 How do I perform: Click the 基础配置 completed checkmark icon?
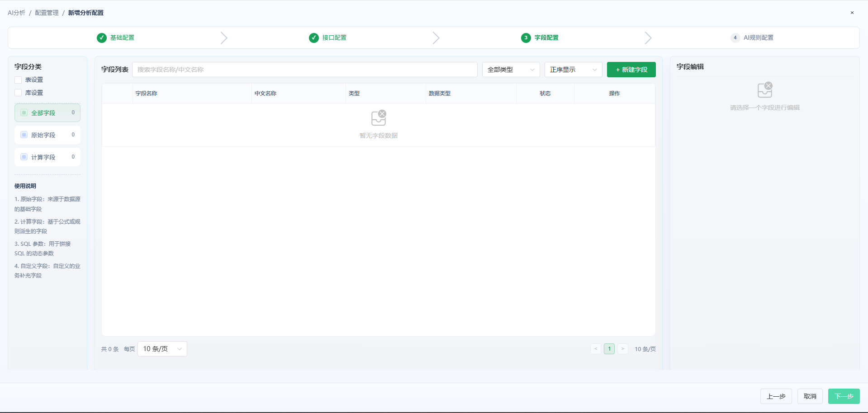coord(102,38)
